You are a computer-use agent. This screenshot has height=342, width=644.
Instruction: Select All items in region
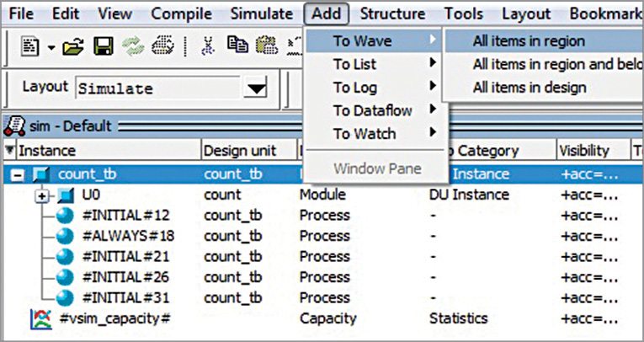click(x=528, y=40)
